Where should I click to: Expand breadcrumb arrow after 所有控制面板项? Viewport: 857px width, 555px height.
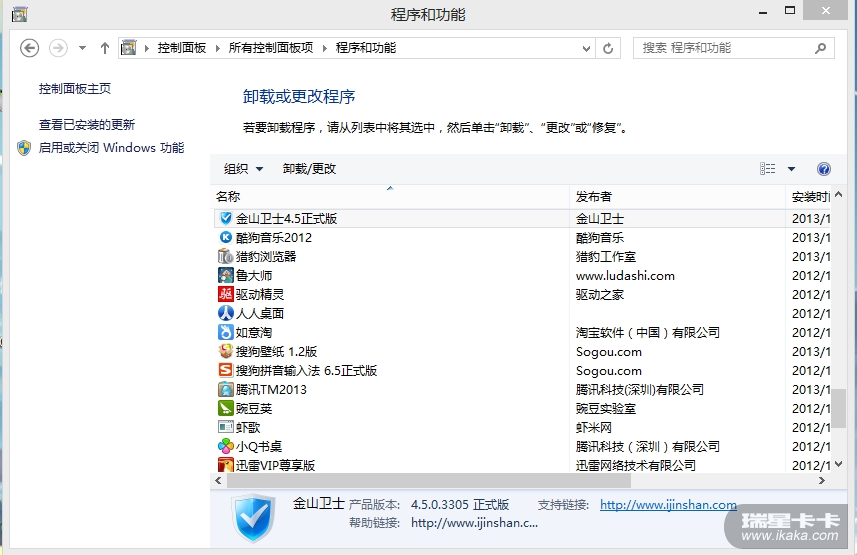click(325, 48)
